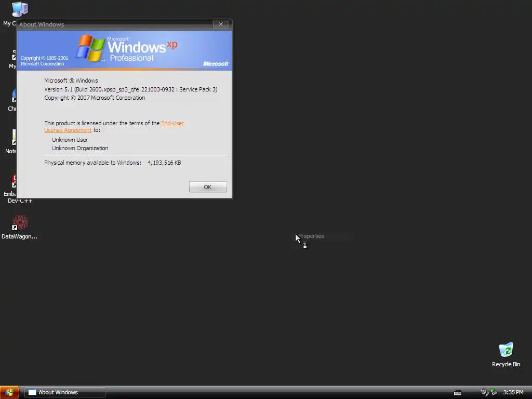This screenshot has width=532, height=399.
Task: Select the DataWagon desktop shortcut
Action: point(19,227)
